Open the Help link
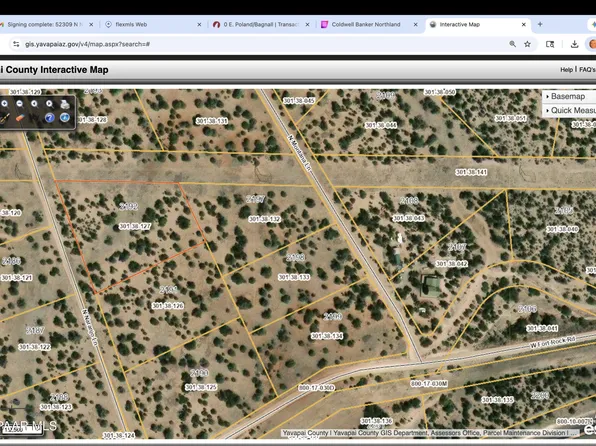 pos(566,70)
